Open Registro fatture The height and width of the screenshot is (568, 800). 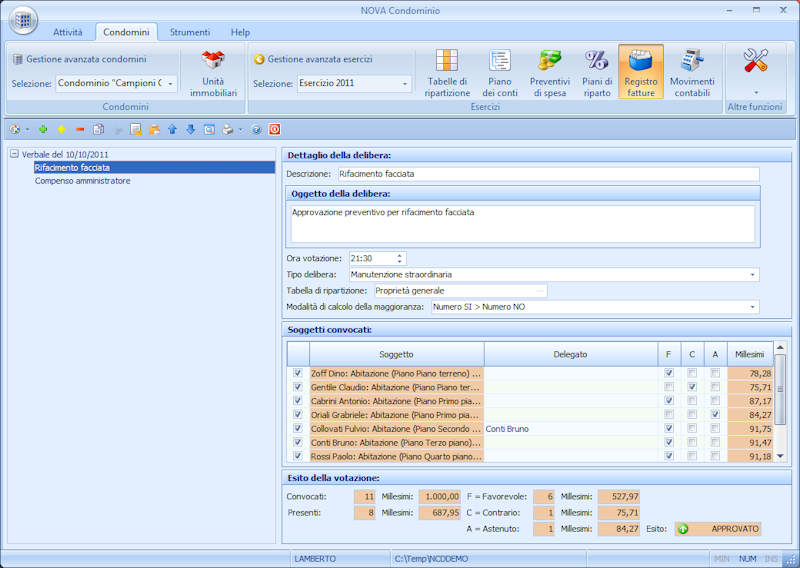click(641, 72)
